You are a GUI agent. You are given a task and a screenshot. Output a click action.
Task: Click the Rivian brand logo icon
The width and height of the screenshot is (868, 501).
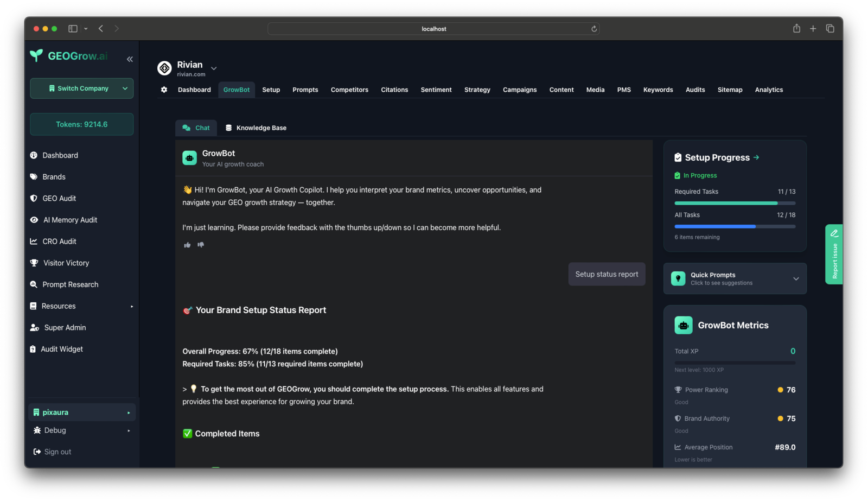coord(164,68)
